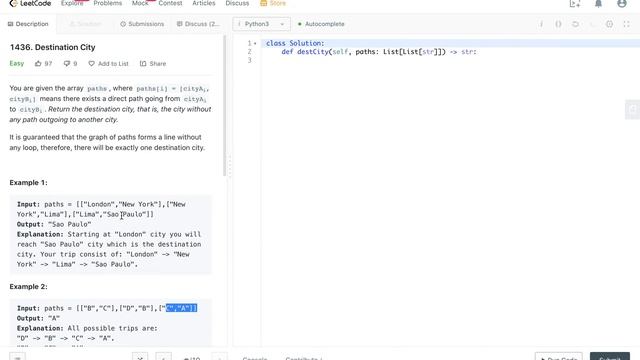Click the Easy difficulty label
The width and height of the screenshot is (640, 360).
point(17,63)
